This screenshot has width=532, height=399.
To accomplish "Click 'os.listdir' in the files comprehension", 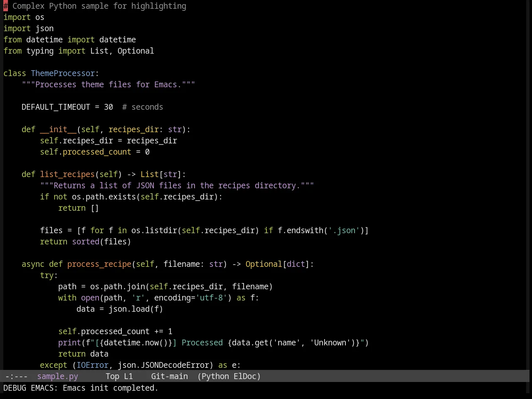I will click(x=154, y=230).
